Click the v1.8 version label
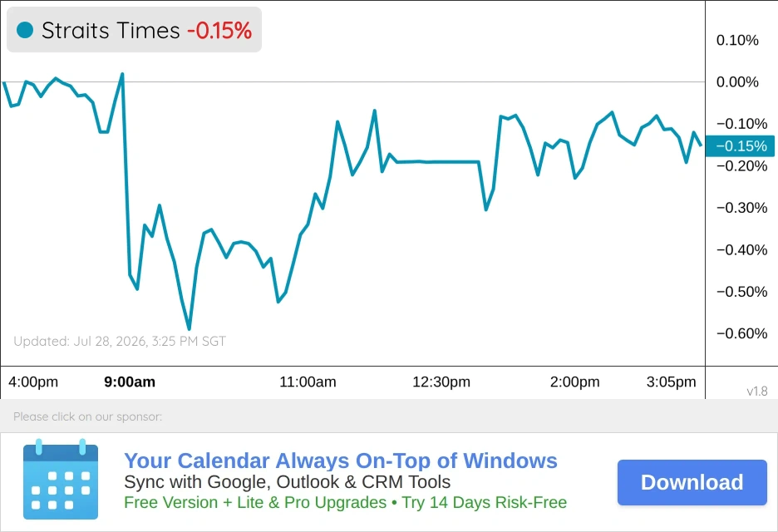This screenshot has width=778, height=532. pyautogui.click(x=757, y=391)
